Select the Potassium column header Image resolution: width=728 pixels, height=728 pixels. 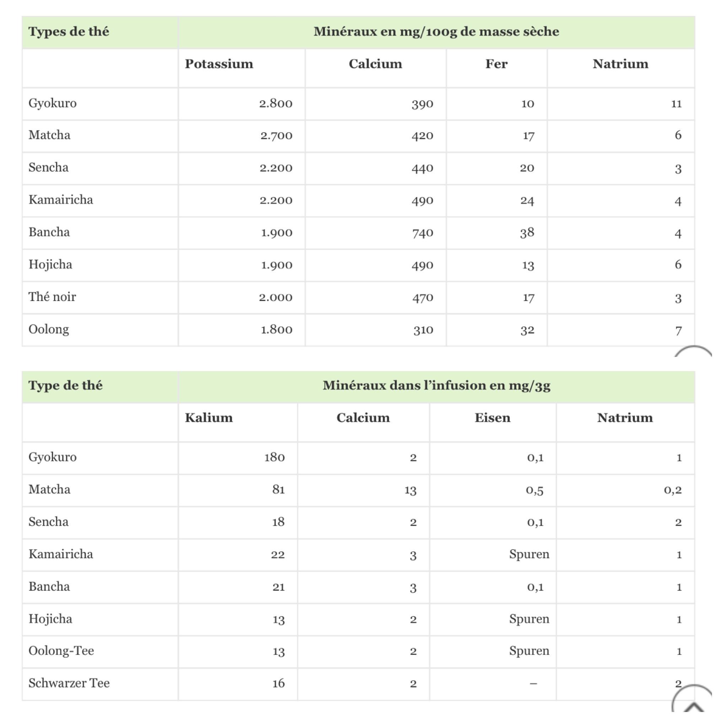219,64
